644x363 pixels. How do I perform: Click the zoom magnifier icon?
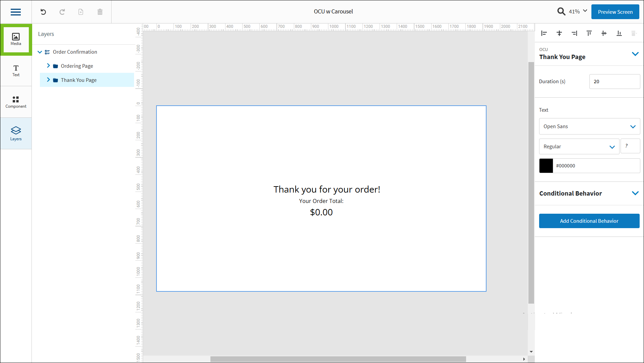click(x=561, y=11)
